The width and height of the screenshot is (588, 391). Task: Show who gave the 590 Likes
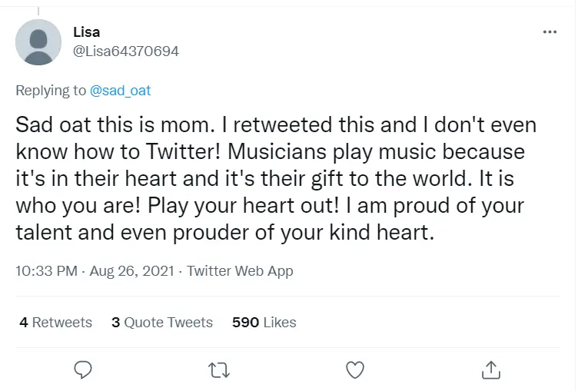[x=264, y=323]
